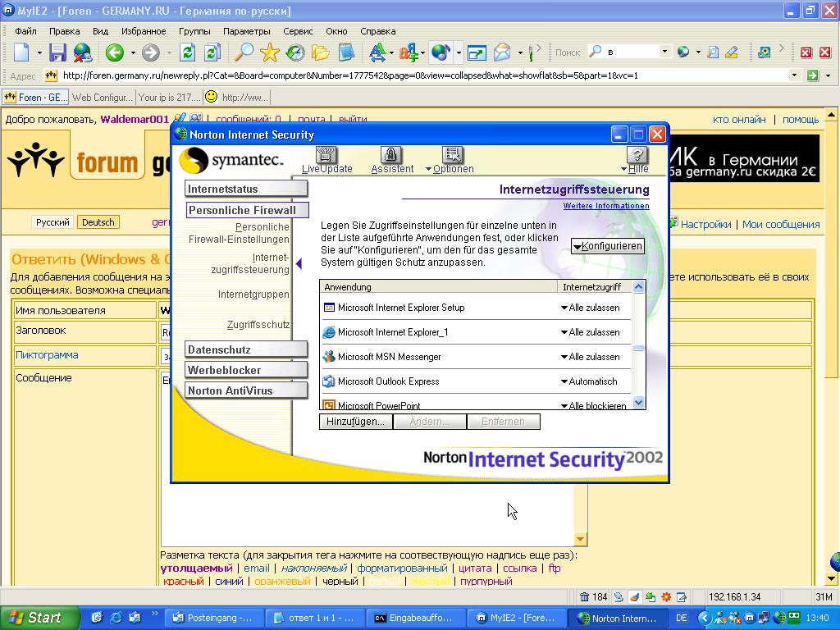Click the Norton globe icon in system tray
The height and width of the screenshot is (630, 840).
780,618
